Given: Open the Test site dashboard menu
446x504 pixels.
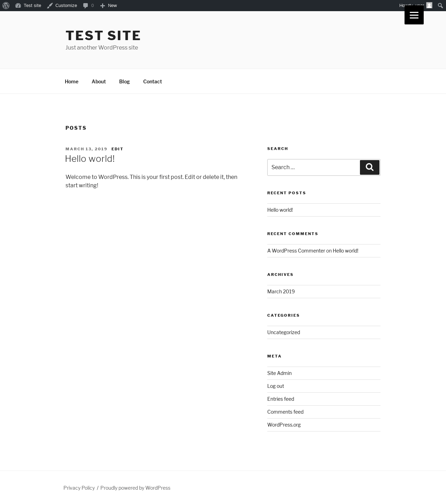Looking at the screenshot, I should (x=28, y=6).
